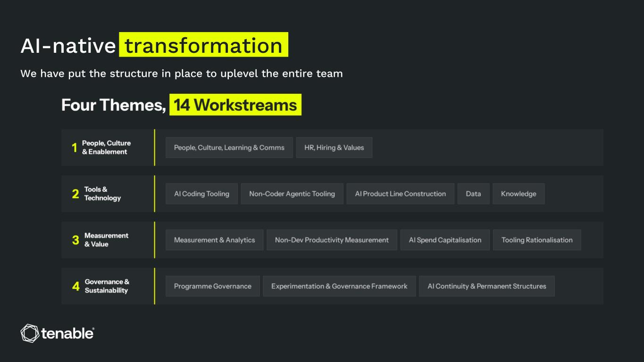
Task: Click the Programme Governance chip
Action: [x=212, y=286]
